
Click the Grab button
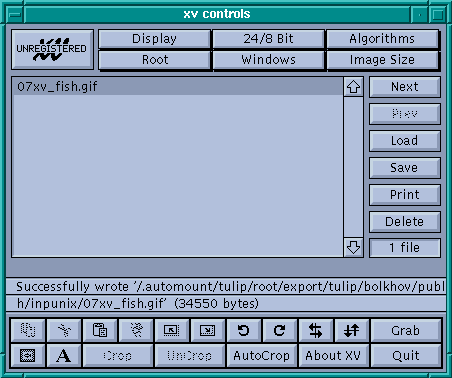(x=406, y=330)
